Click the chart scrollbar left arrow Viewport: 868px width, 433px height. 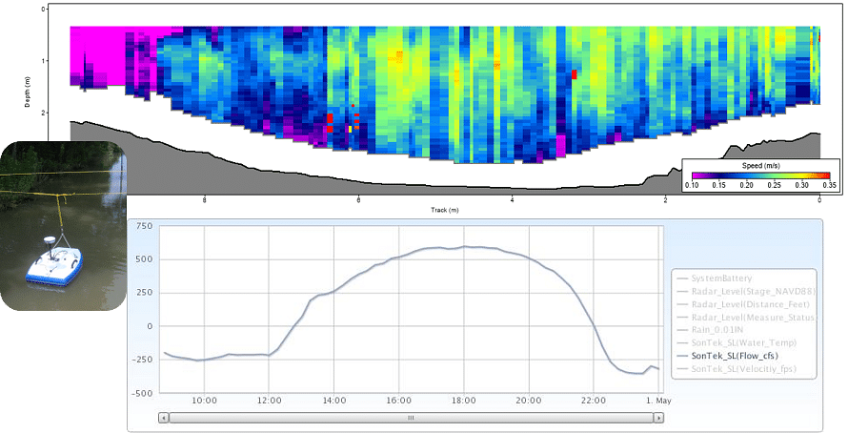pos(163,418)
